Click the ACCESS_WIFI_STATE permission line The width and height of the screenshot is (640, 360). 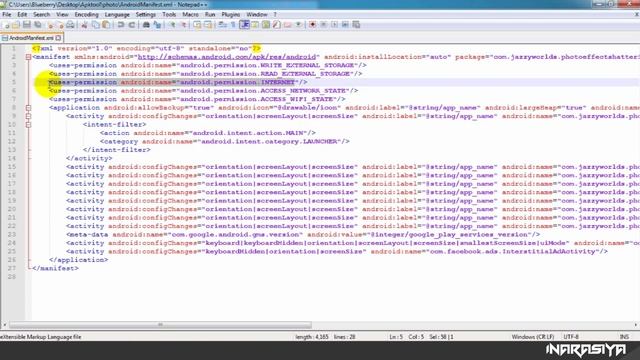tap(197, 99)
